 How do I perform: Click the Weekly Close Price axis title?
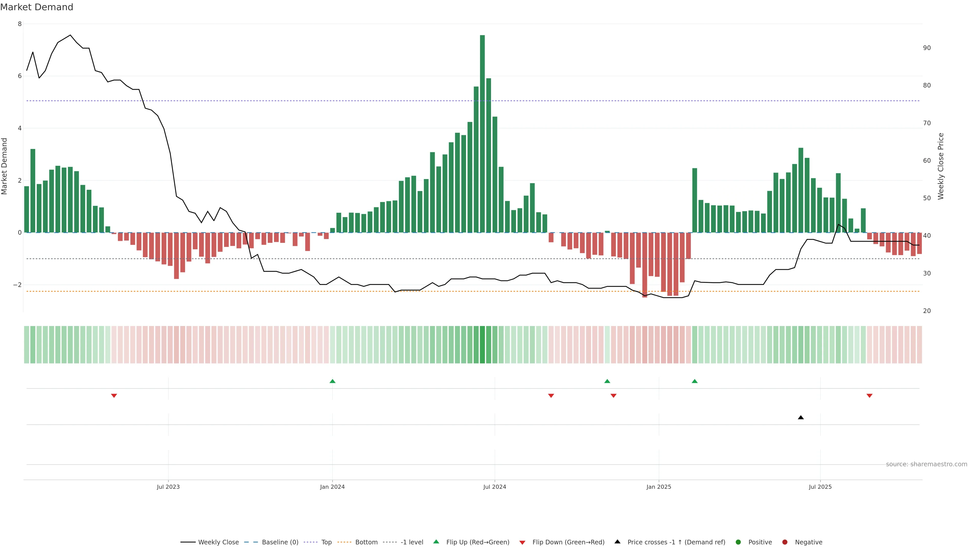coord(940,166)
